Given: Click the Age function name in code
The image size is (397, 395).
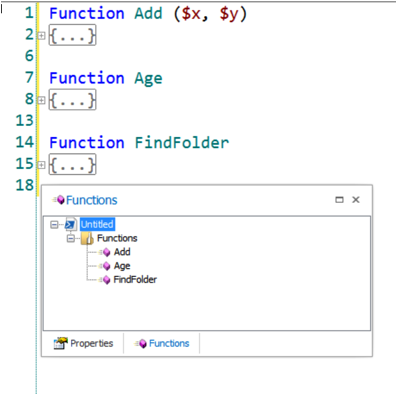Looking at the screenshot, I should (x=148, y=79).
